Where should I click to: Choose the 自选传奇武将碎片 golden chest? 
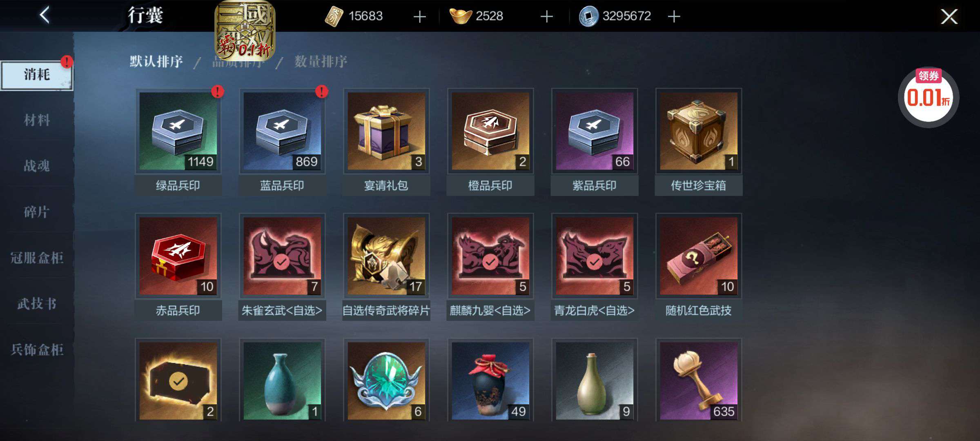click(386, 256)
